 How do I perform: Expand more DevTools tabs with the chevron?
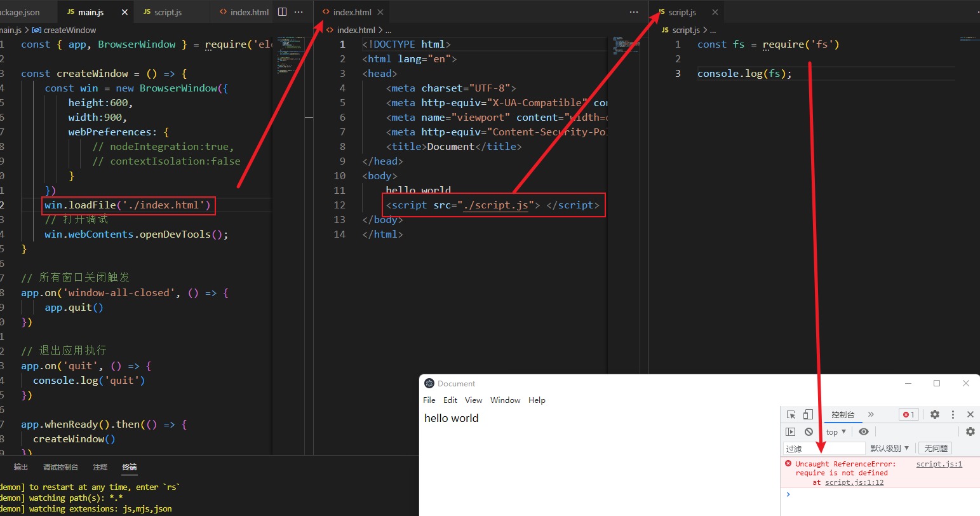tap(871, 415)
